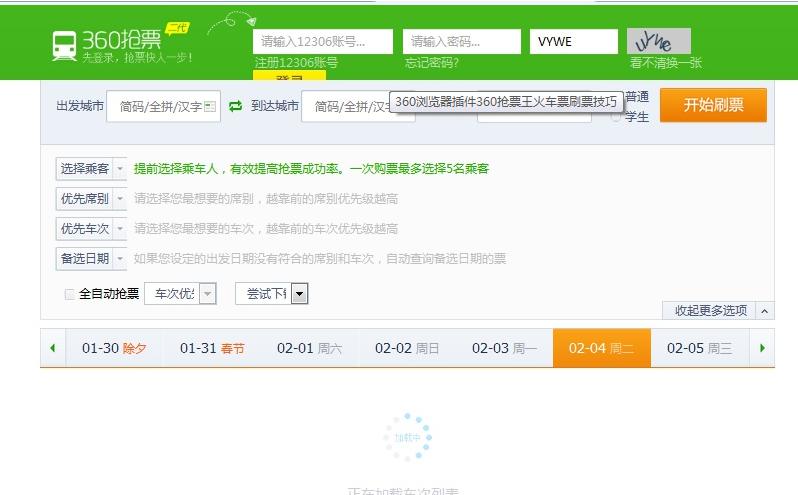The image size is (798, 495).
Task: Swap departure and arrival cities
Action: pos(236,106)
